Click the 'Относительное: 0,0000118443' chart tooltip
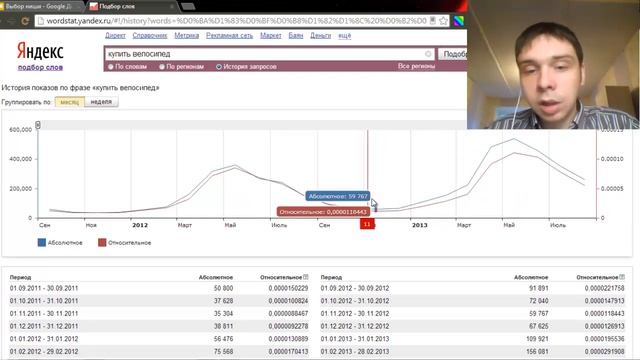640x360 pixels. (323, 212)
